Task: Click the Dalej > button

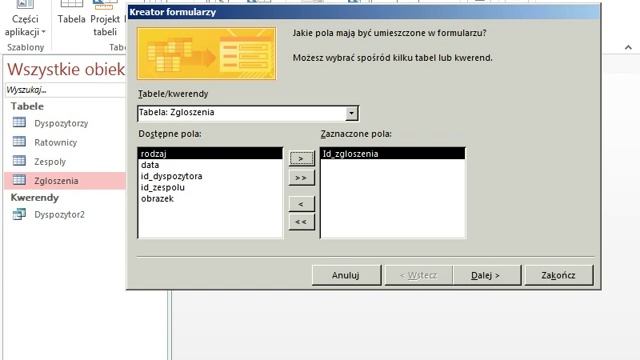Action: tap(487, 276)
